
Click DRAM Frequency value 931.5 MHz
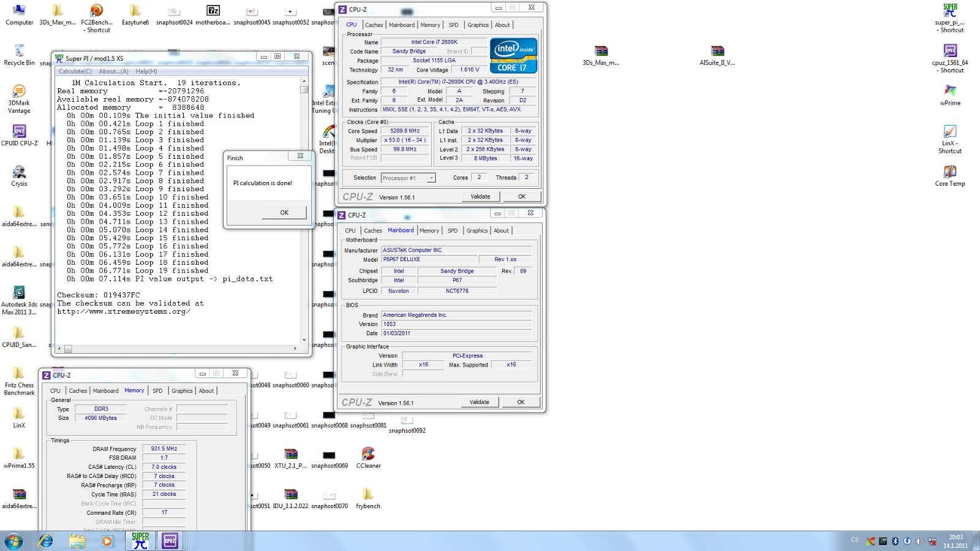164,449
